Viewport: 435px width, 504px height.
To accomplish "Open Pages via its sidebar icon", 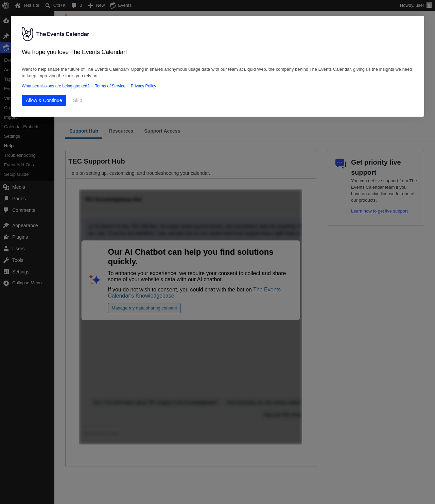I will 6,199.
